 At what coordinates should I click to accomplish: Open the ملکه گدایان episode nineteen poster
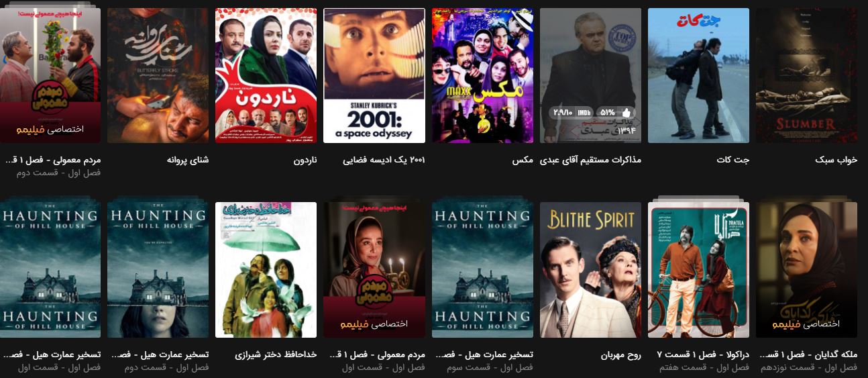tap(806, 270)
